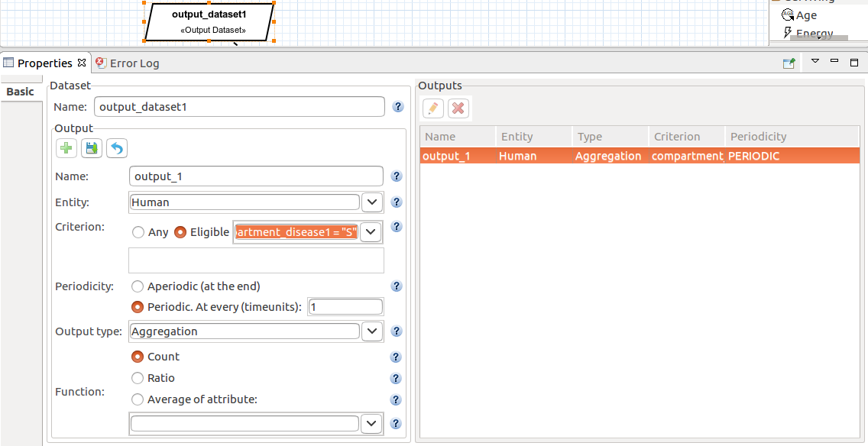Click the blue undo arrow icon
Image resolution: width=868 pixels, height=446 pixels.
click(x=116, y=148)
